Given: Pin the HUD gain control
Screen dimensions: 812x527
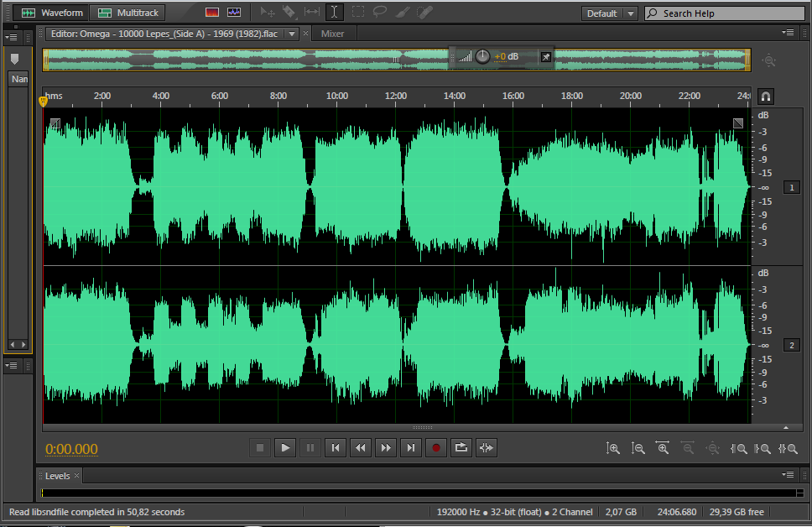Looking at the screenshot, I should pos(546,57).
